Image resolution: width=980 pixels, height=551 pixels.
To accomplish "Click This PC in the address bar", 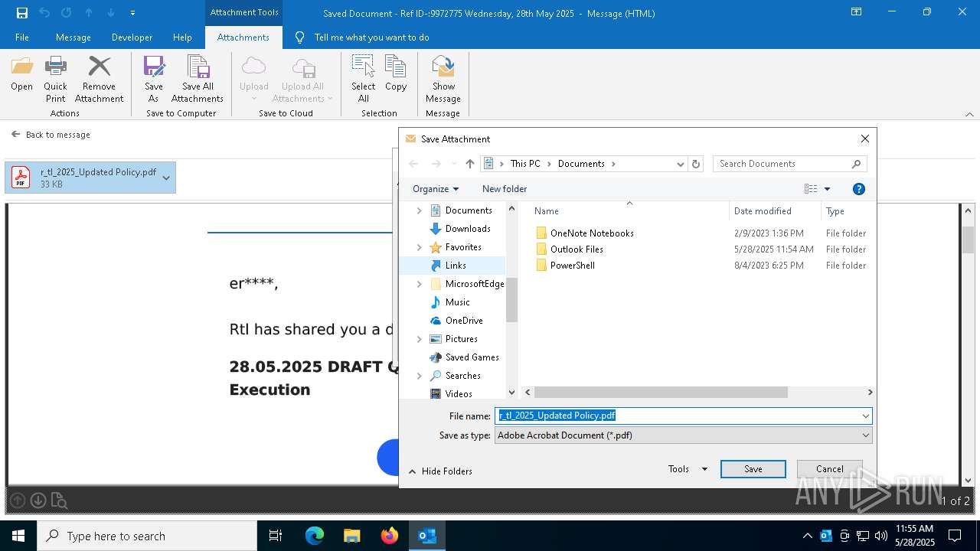I will pyautogui.click(x=525, y=164).
